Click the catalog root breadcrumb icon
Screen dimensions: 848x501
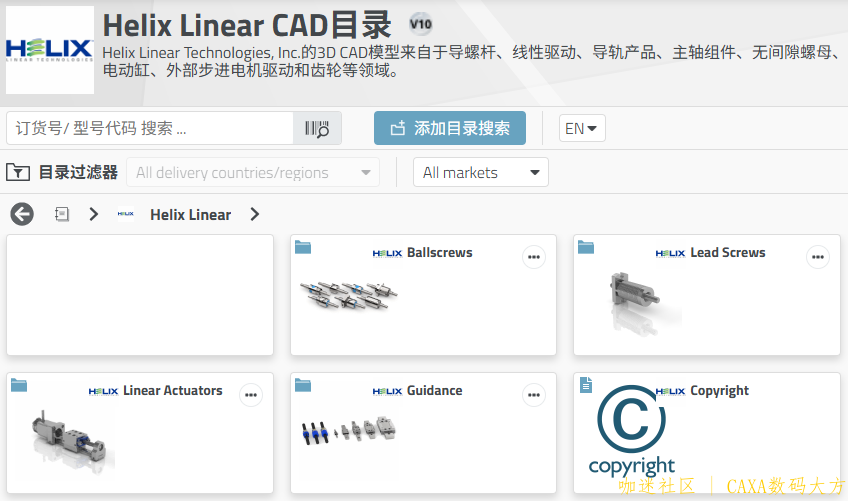[62, 214]
